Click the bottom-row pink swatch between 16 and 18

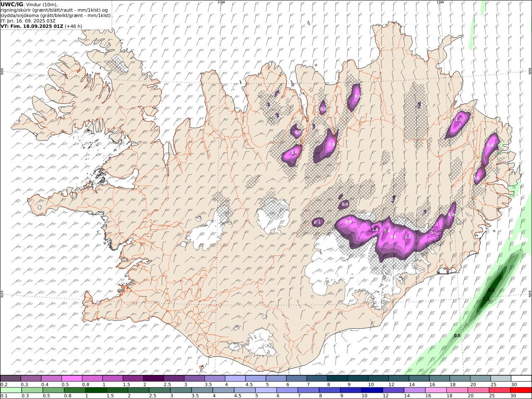pos(436,390)
